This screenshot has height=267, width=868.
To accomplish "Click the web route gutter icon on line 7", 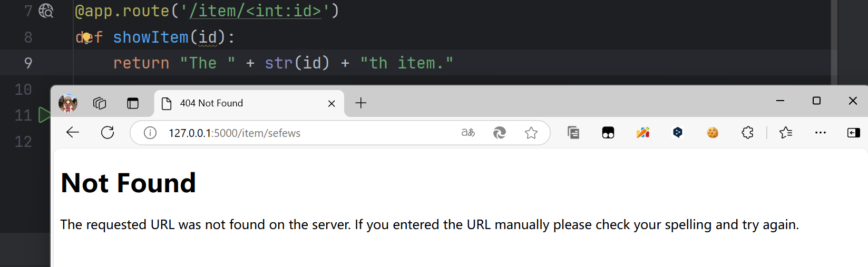I will [46, 11].
